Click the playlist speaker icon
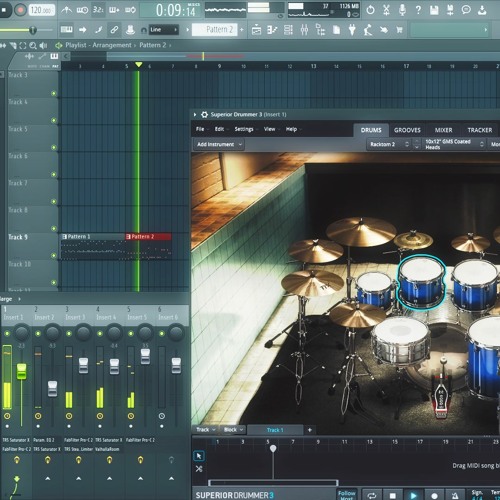Viewport: 500px width, 500px height. [43, 45]
